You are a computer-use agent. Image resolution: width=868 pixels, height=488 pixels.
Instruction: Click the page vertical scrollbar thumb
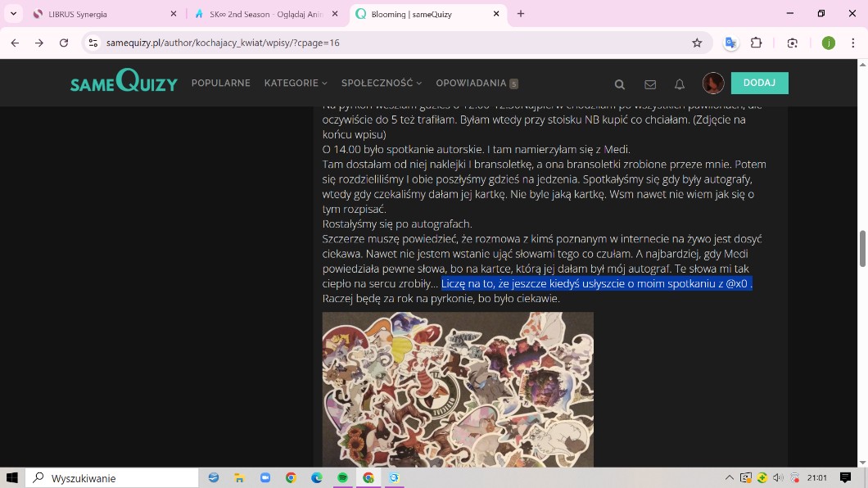click(x=862, y=249)
